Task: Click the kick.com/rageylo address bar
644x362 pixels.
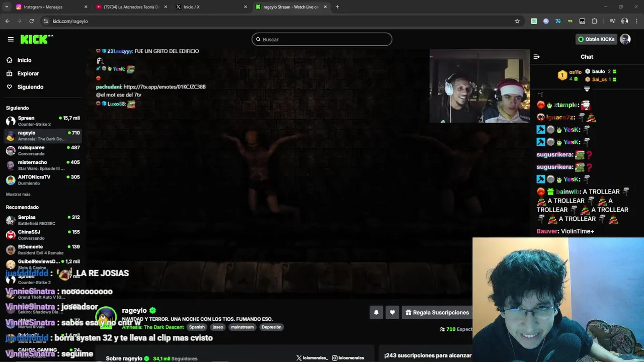Action: (282, 21)
